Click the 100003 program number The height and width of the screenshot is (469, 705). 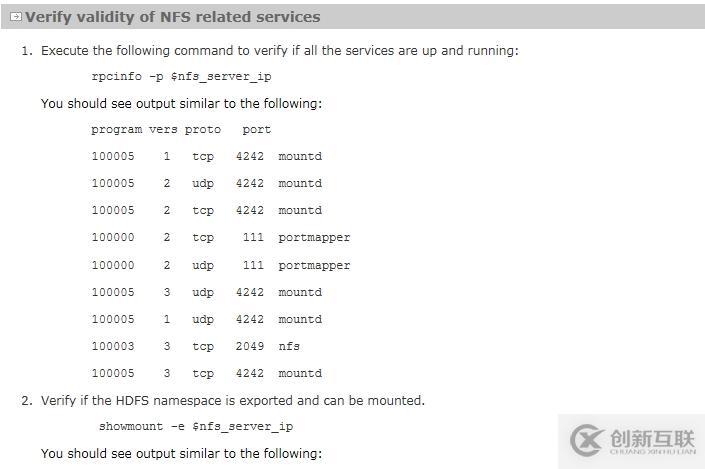coord(113,346)
